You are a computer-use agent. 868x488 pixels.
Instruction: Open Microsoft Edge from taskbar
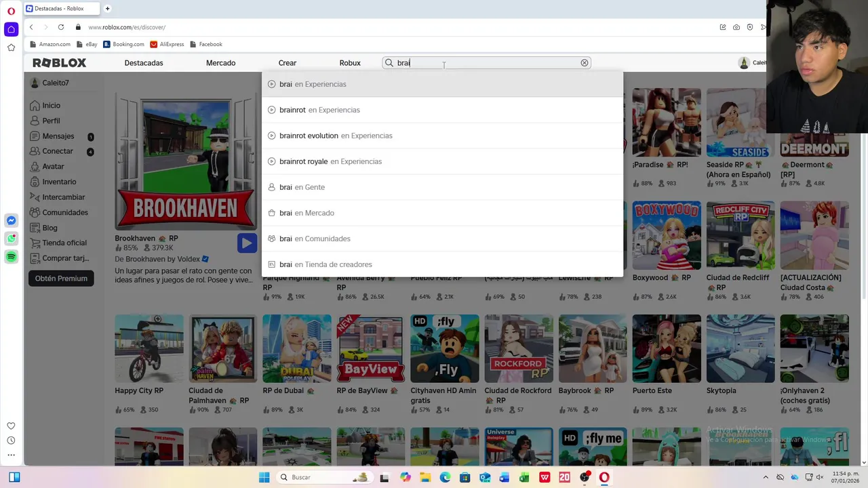445,477
